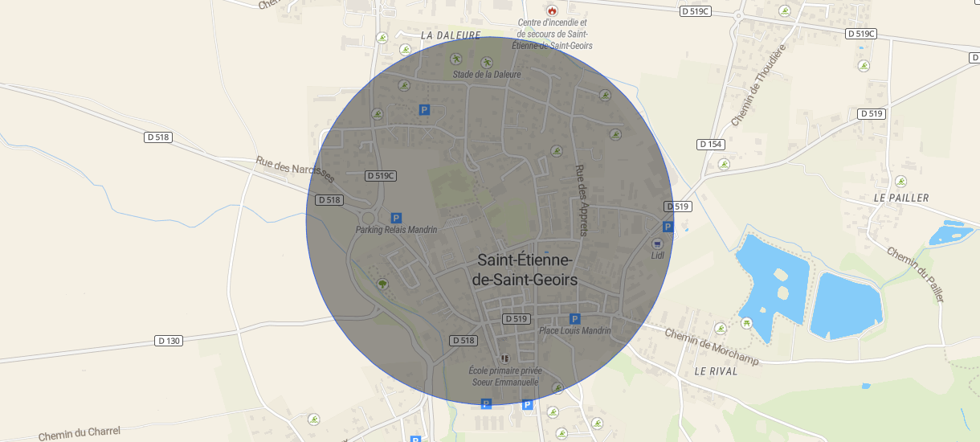The image size is (980, 442).
Task: Select the La Daleure locality label
Action: coord(451,35)
